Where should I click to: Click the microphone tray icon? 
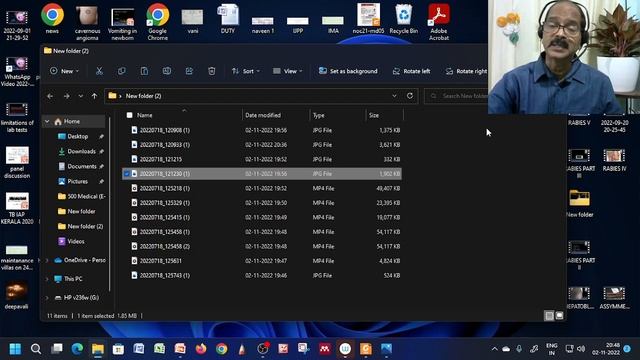519,349
